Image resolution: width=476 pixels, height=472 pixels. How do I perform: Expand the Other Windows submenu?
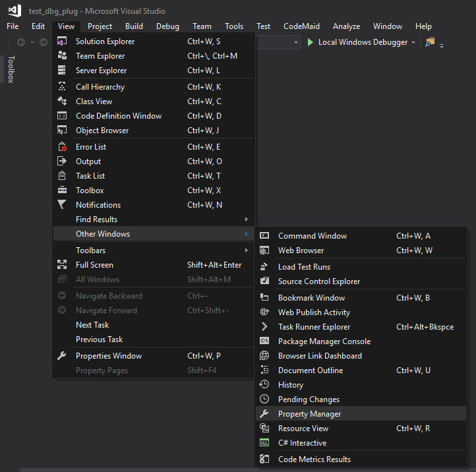tap(246, 234)
